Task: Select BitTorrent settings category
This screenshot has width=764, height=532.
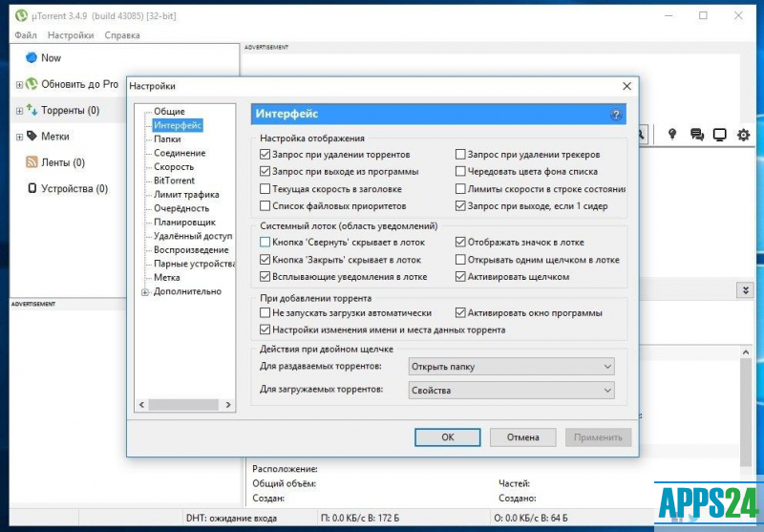Action: [x=174, y=181]
